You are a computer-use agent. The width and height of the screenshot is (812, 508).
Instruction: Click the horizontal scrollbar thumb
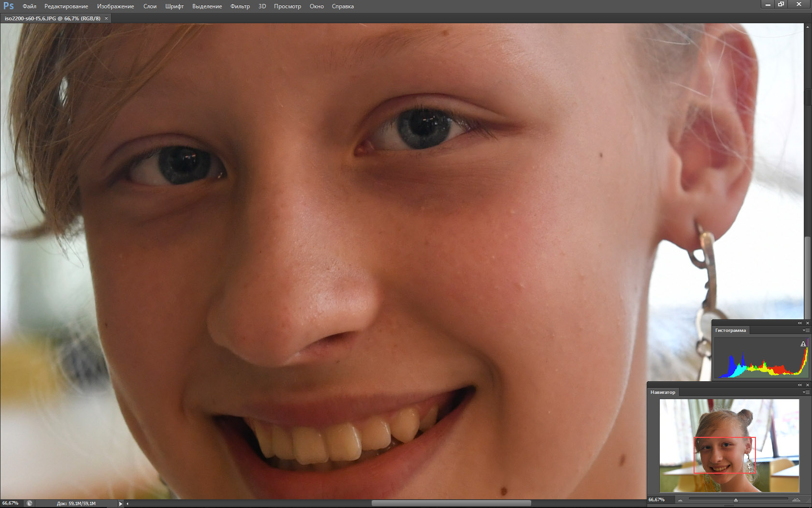pos(451,504)
